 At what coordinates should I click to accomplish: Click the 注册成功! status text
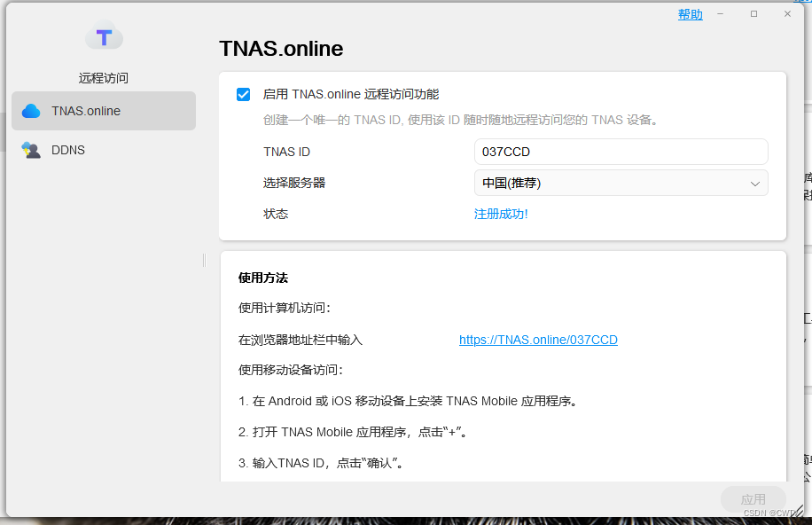(x=501, y=214)
